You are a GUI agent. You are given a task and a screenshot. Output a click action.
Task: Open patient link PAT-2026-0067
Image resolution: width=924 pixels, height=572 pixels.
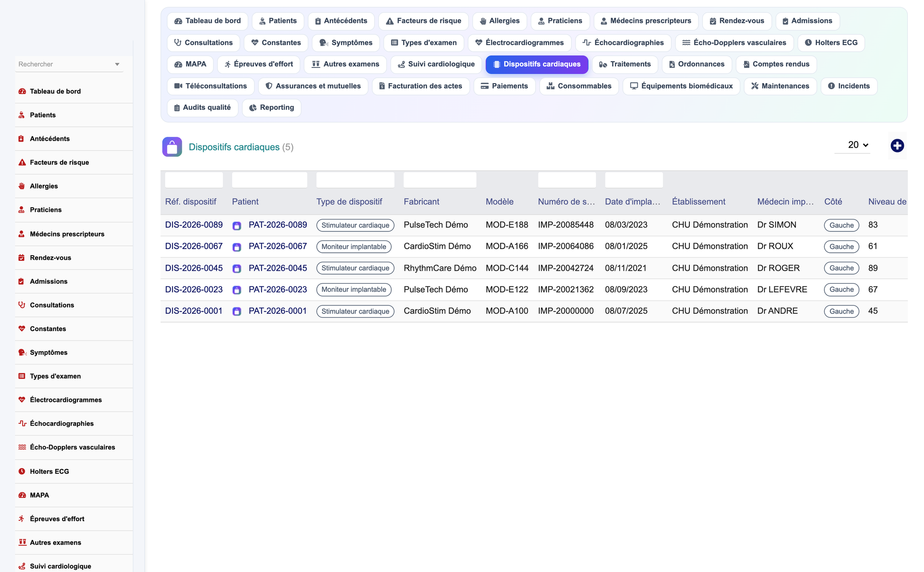click(278, 246)
